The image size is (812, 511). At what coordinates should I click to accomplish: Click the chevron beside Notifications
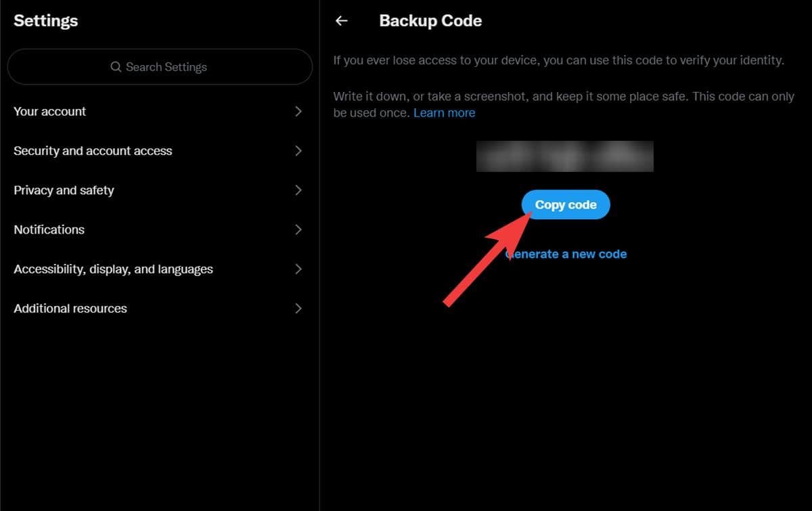(298, 229)
